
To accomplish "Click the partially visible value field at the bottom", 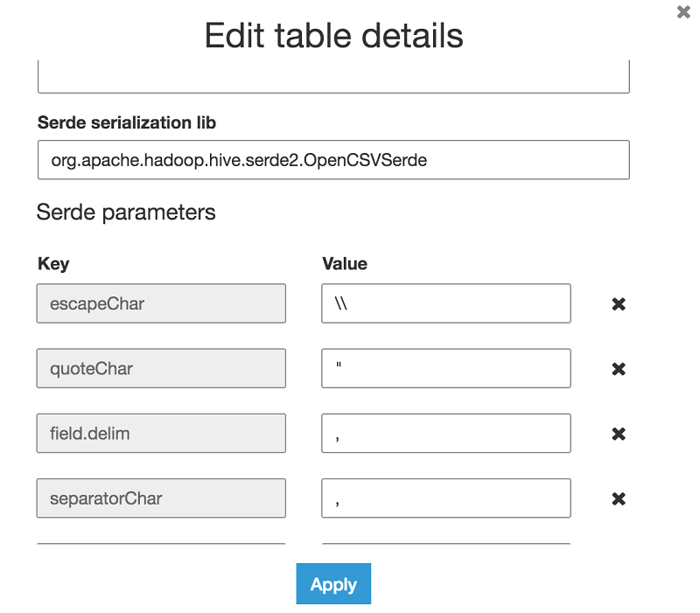I will tap(446, 548).
